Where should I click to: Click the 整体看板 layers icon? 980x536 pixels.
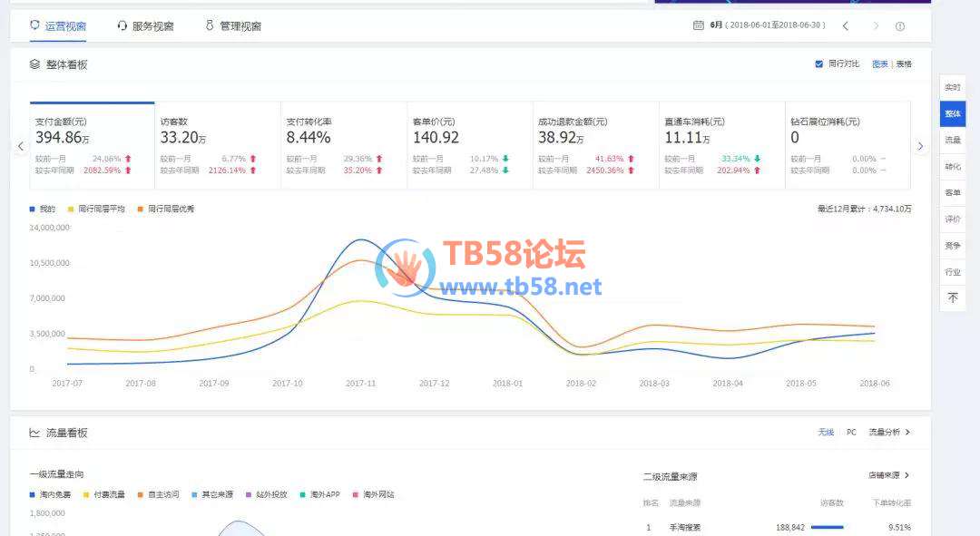click(35, 64)
